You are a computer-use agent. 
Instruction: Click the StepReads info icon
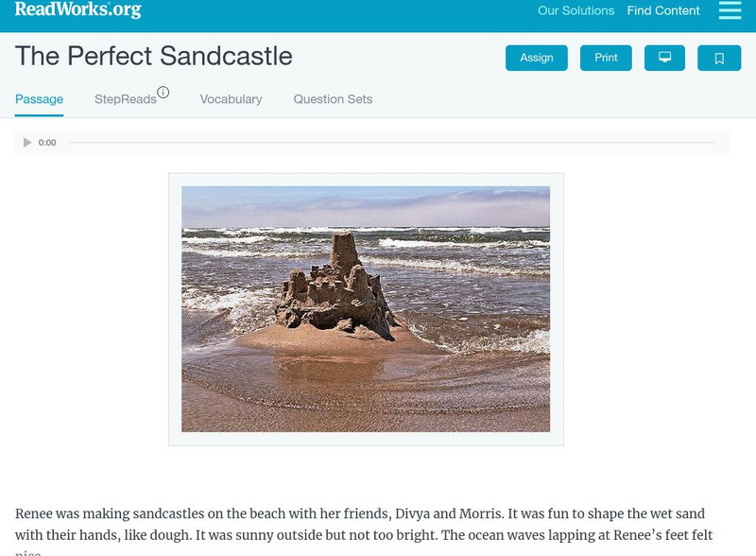click(x=163, y=92)
